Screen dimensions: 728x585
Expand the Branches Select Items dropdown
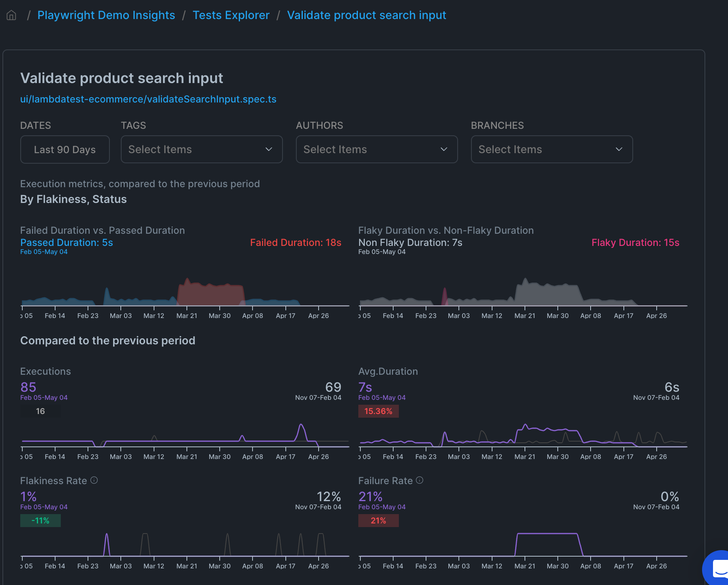pyautogui.click(x=552, y=149)
